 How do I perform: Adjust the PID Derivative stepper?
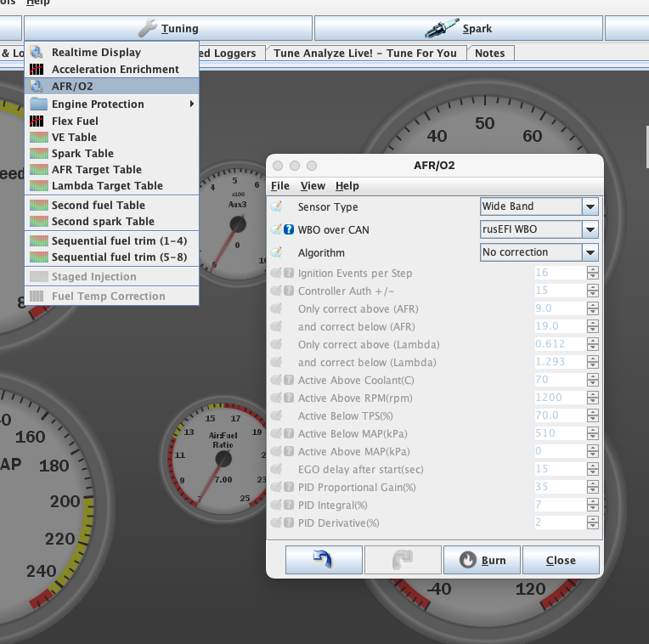pyautogui.click(x=592, y=523)
